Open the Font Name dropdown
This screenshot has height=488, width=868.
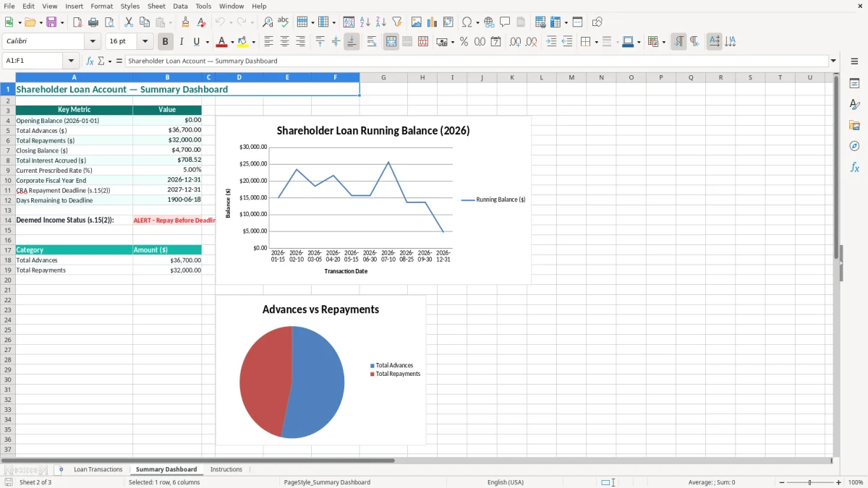click(93, 42)
